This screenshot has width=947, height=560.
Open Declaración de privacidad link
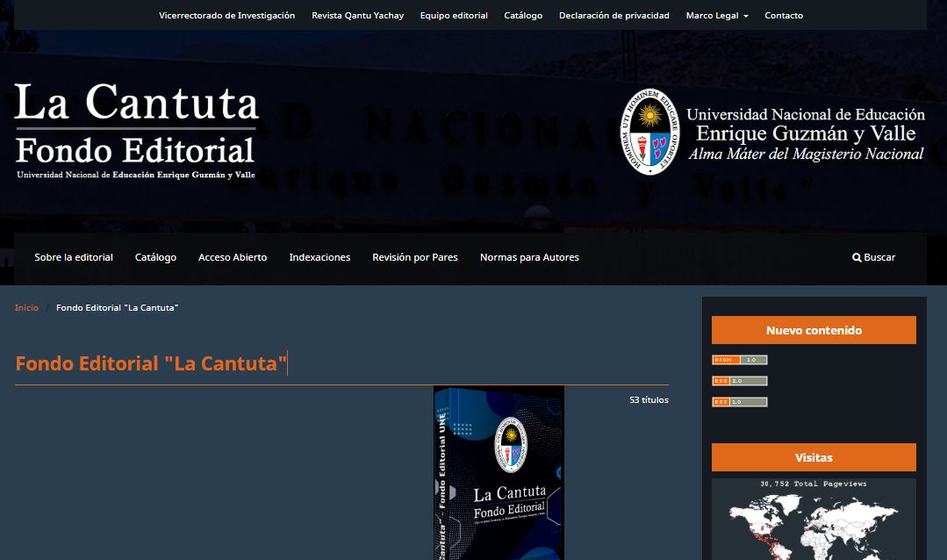[x=613, y=16]
